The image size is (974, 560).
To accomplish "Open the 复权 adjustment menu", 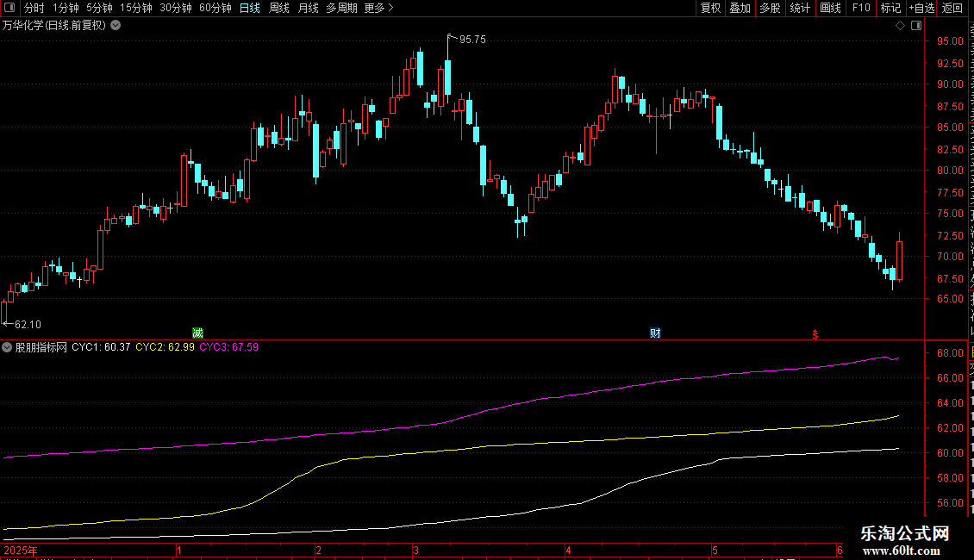I will 710,8.
